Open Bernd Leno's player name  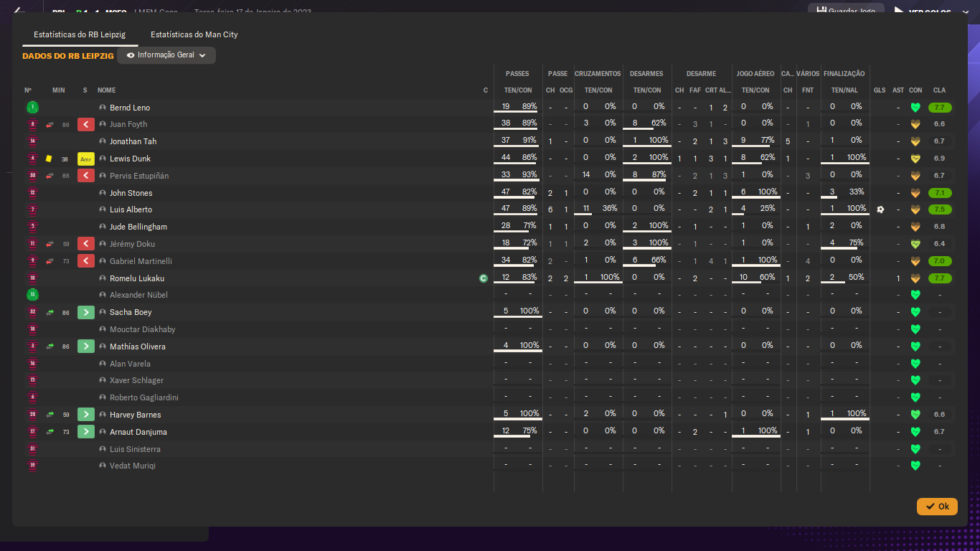[x=130, y=108]
